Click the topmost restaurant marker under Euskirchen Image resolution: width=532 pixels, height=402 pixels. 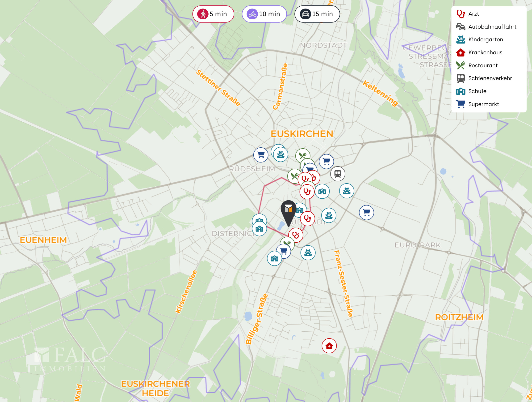point(302,155)
